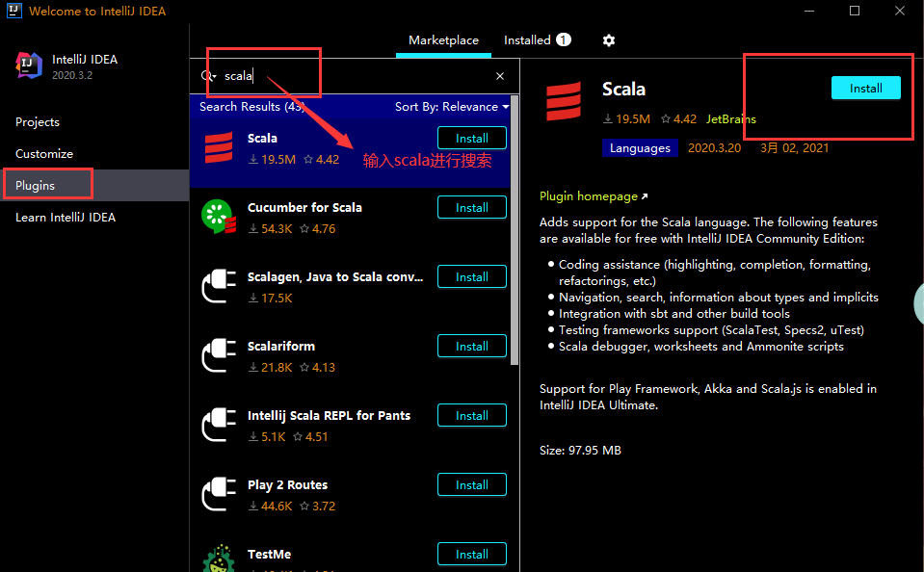Install the Scalagen Java to Scala converter

(471, 277)
